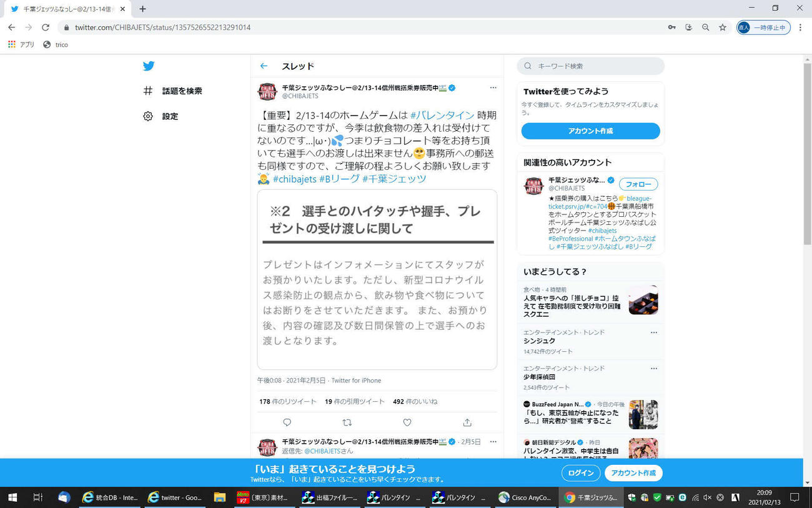Screen dimensions: 812x508
Task: Reload the page in browser
Action: pyautogui.click(x=45, y=27)
